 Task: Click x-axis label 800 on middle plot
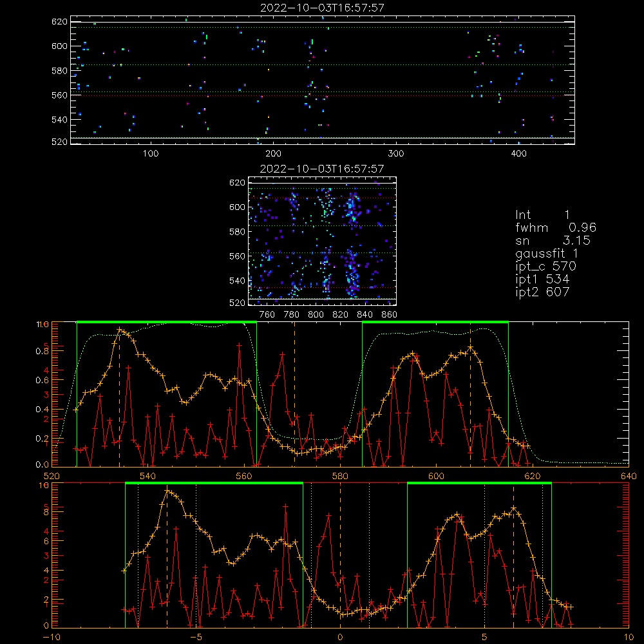(316, 315)
